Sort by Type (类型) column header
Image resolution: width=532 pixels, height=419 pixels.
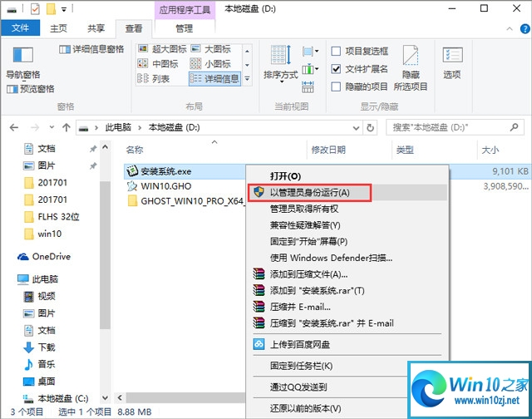tap(405, 150)
